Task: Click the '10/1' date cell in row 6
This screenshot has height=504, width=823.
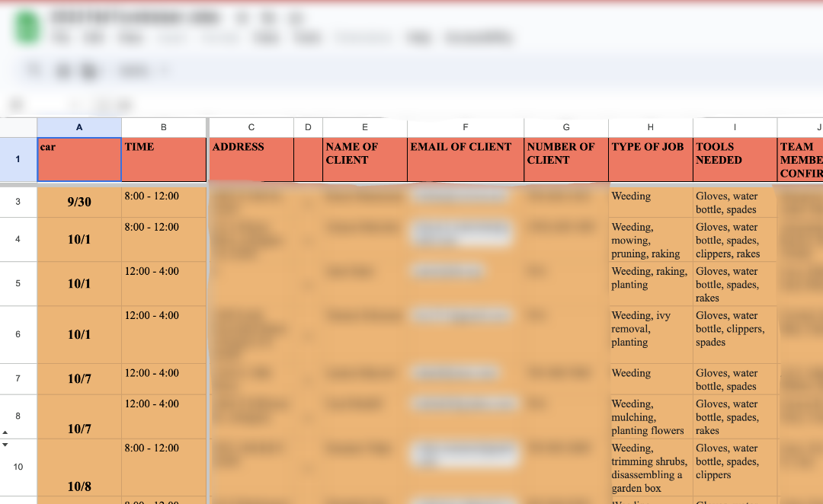Action: pos(79,334)
